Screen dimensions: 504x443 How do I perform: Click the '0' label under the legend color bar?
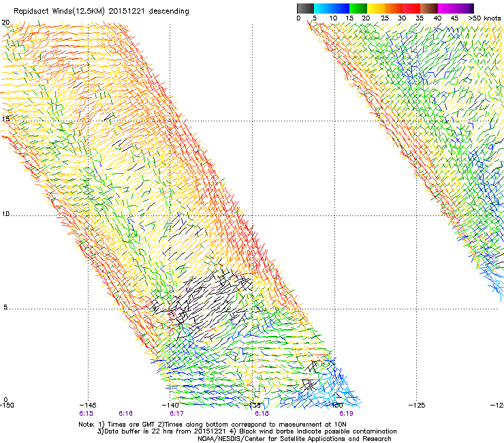pyautogui.click(x=298, y=18)
